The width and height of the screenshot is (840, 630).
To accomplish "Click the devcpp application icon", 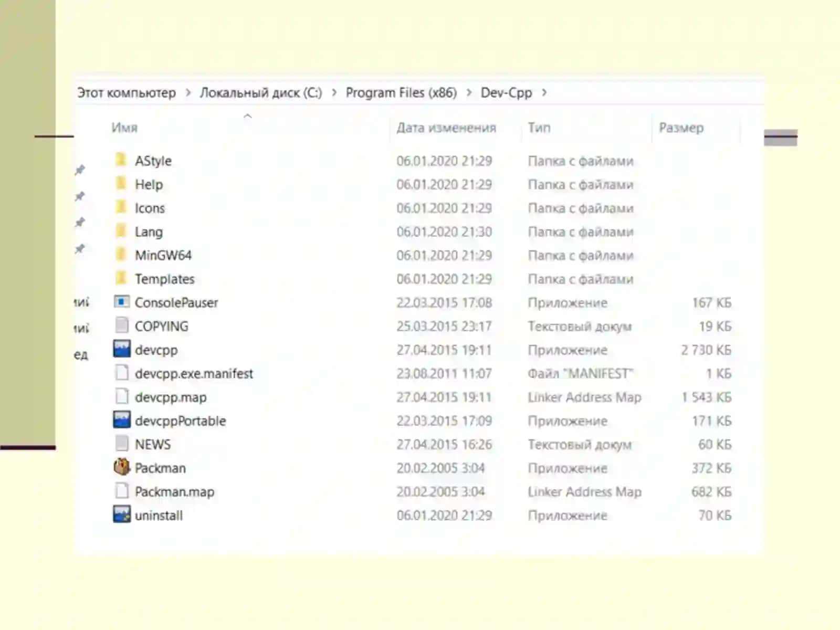I will [x=122, y=349].
